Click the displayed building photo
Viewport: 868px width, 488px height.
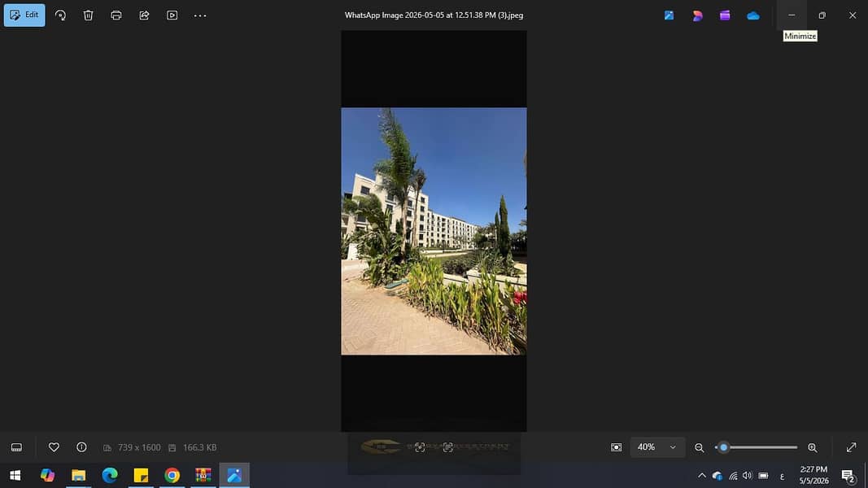pyautogui.click(x=434, y=231)
